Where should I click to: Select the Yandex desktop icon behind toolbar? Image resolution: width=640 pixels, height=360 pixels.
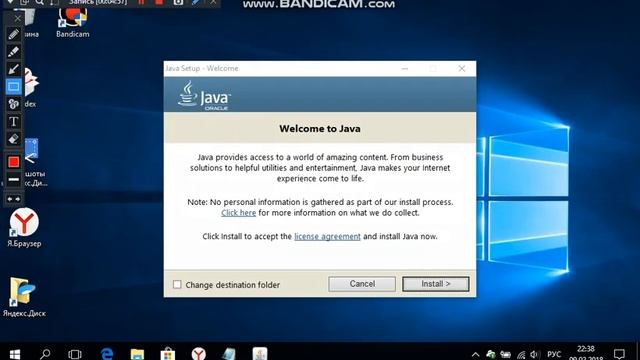pos(31,87)
